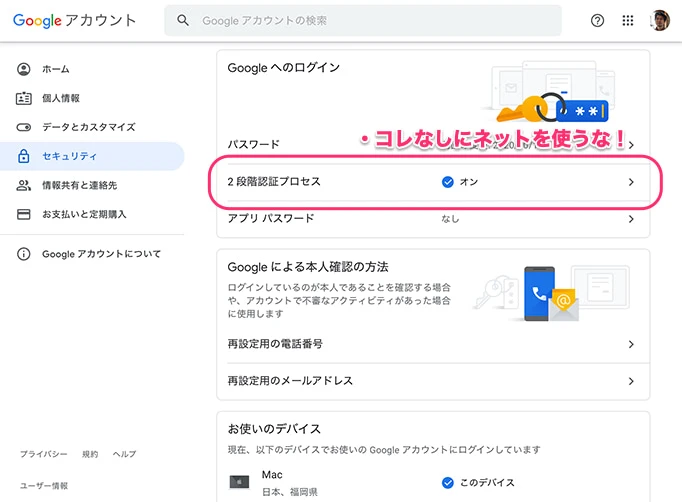Expand the アプリ パスワード row chevron
The width and height of the screenshot is (682, 502).
(630, 218)
